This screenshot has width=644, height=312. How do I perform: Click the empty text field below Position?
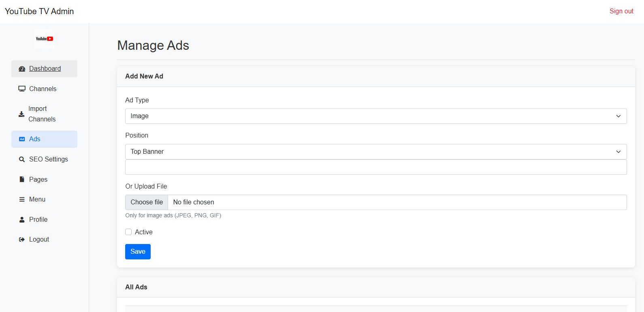pyautogui.click(x=375, y=167)
